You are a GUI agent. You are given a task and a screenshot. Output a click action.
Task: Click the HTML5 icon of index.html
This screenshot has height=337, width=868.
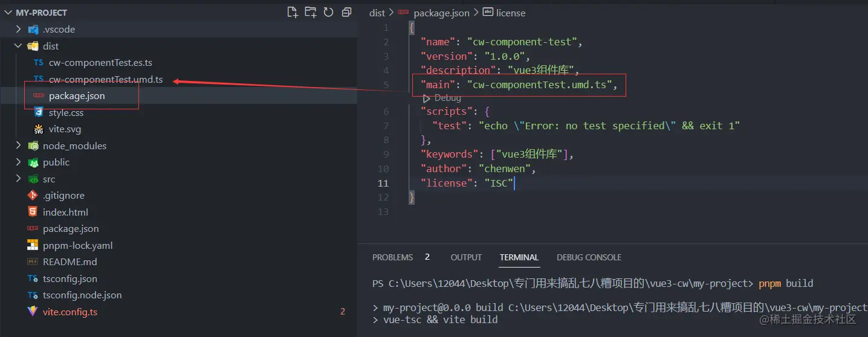tap(33, 212)
